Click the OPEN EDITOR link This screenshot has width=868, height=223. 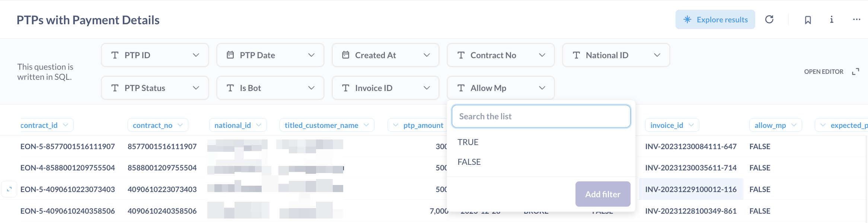pyautogui.click(x=823, y=72)
